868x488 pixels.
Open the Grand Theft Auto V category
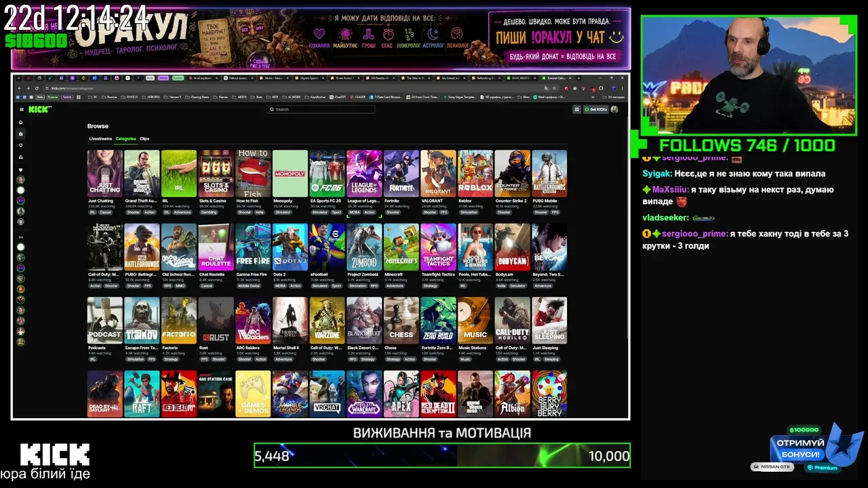pos(142,174)
